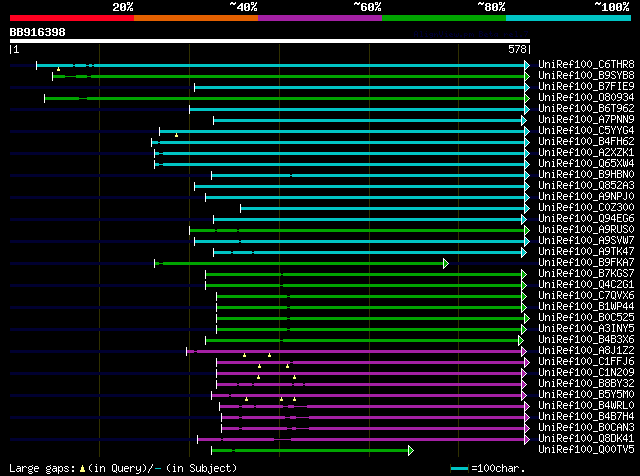Select the red under-20% identity color bar
Screen dimensions: 640x476
click(72, 18)
